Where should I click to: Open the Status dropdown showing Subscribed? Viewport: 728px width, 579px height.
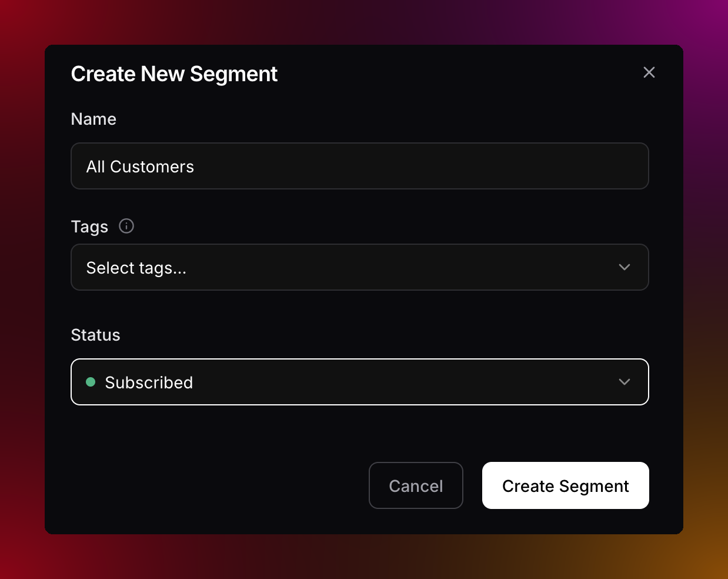[360, 382]
